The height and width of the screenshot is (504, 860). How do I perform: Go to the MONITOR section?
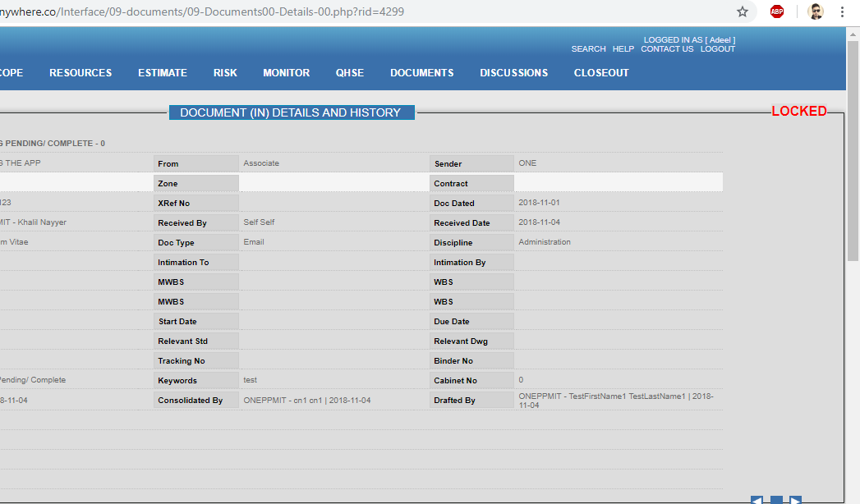pos(286,73)
